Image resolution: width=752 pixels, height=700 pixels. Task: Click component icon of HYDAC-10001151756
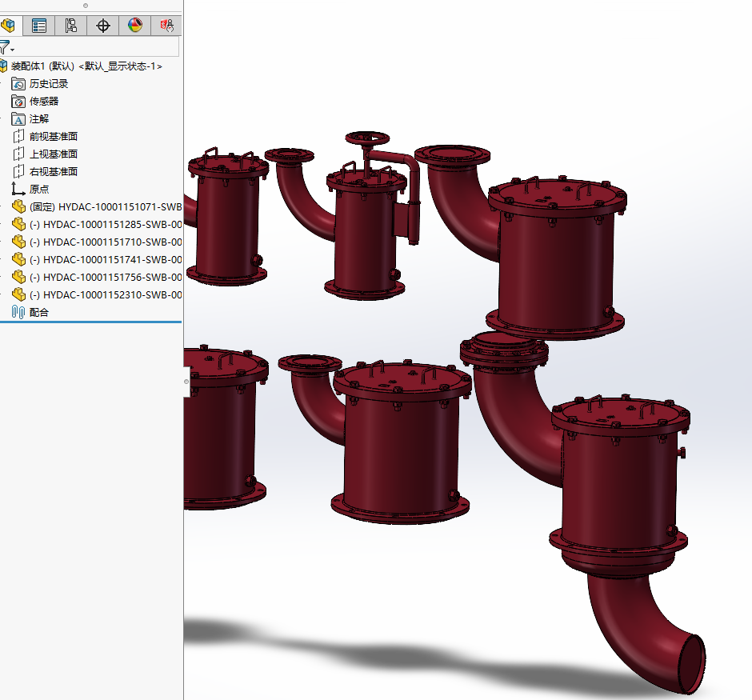point(18,277)
